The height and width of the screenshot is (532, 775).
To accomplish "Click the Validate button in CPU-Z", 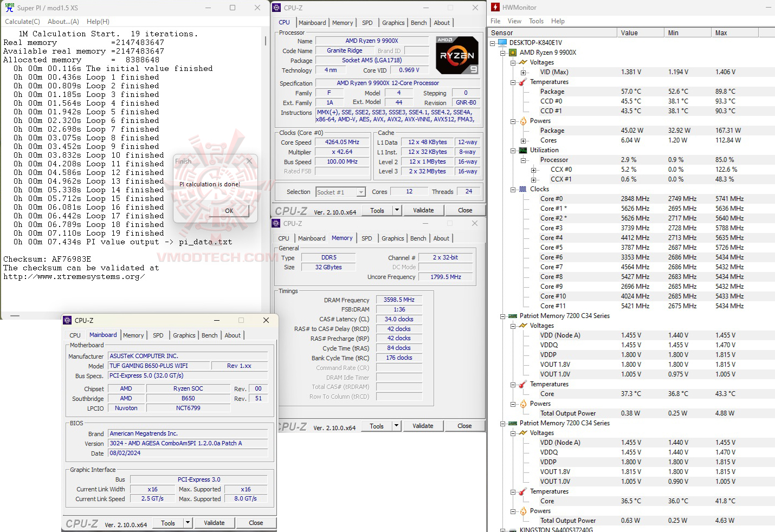I will tap(423, 210).
